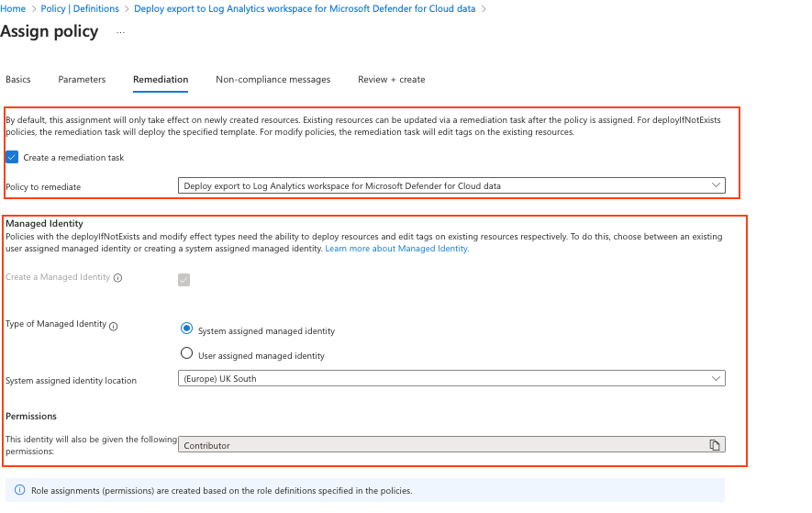Select System assigned managed identity

pyautogui.click(x=186, y=329)
